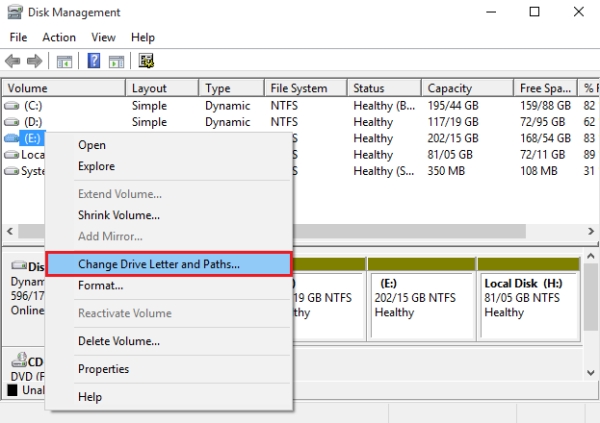Click the Show/Hide Action Pane icon
The height and width of the screenshot is (423, 600).
[115, 61]
